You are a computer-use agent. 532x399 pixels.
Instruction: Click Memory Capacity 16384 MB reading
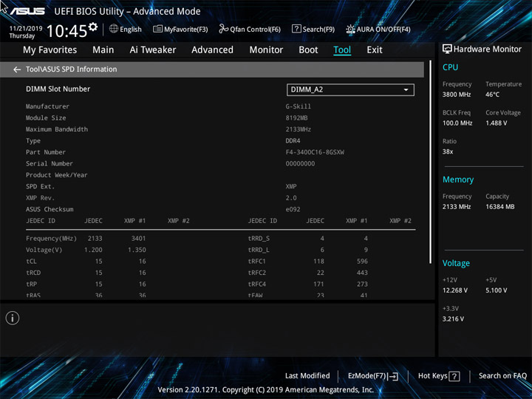(500, 207)
